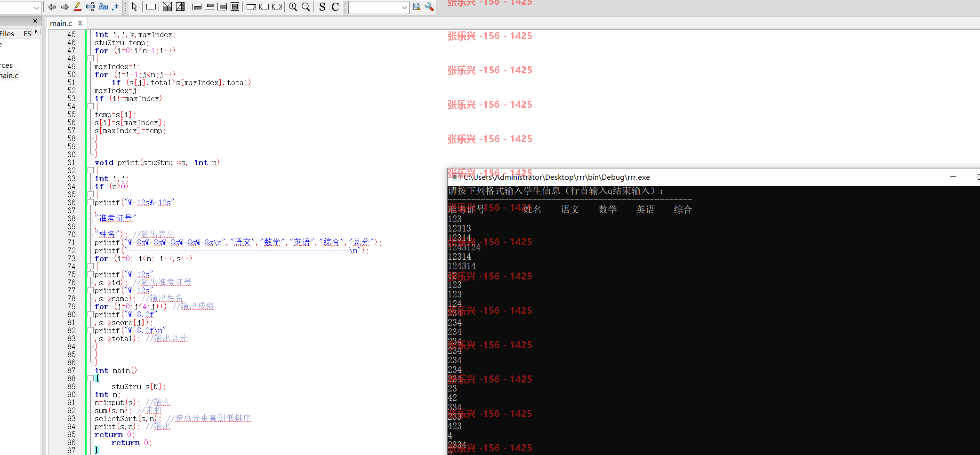Collapse the print function fold at line 62
The width and height of the screenshot is (980, 455).
pos(90,170)
